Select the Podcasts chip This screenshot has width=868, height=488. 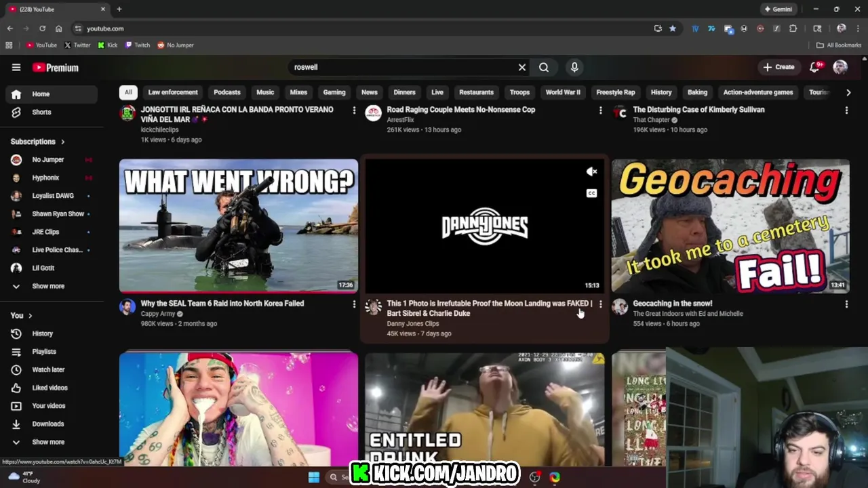(227, 92)
